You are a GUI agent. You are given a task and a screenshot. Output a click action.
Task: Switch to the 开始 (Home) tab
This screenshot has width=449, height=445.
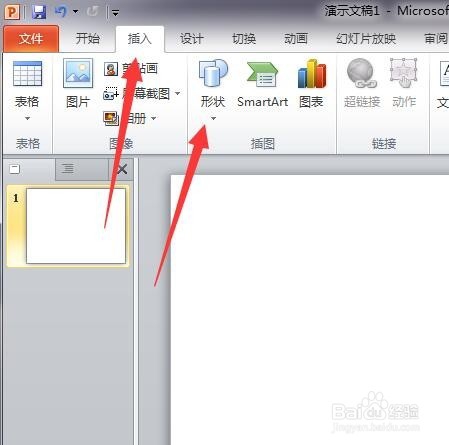[87, 39]
